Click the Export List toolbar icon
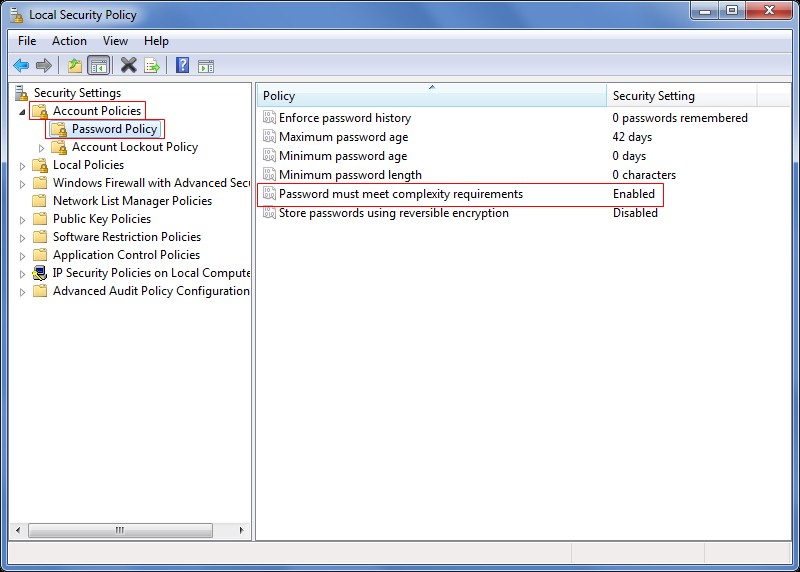The height and width of the screenshot is (572, 800). point(152,66)
